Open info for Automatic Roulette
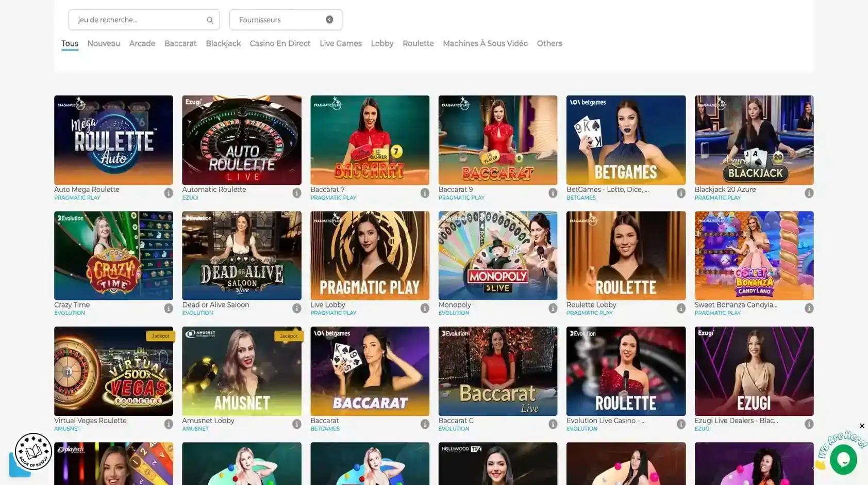The image size is (868, 485). click(x=297, y=193)
